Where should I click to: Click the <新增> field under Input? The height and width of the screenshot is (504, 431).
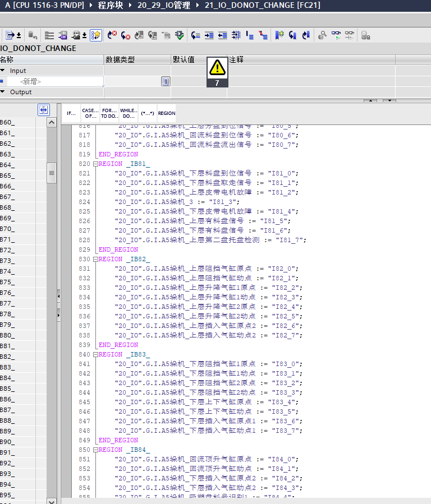(55, 82)
